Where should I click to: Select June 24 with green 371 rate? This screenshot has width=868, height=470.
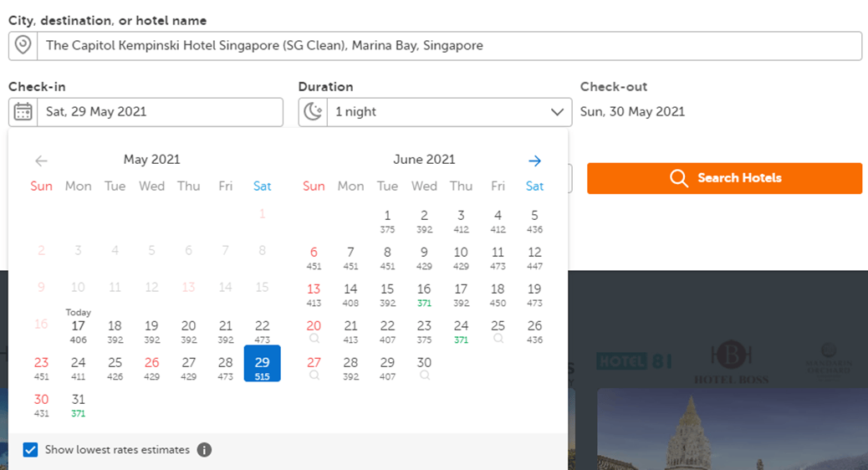click(x=461, y=331)
